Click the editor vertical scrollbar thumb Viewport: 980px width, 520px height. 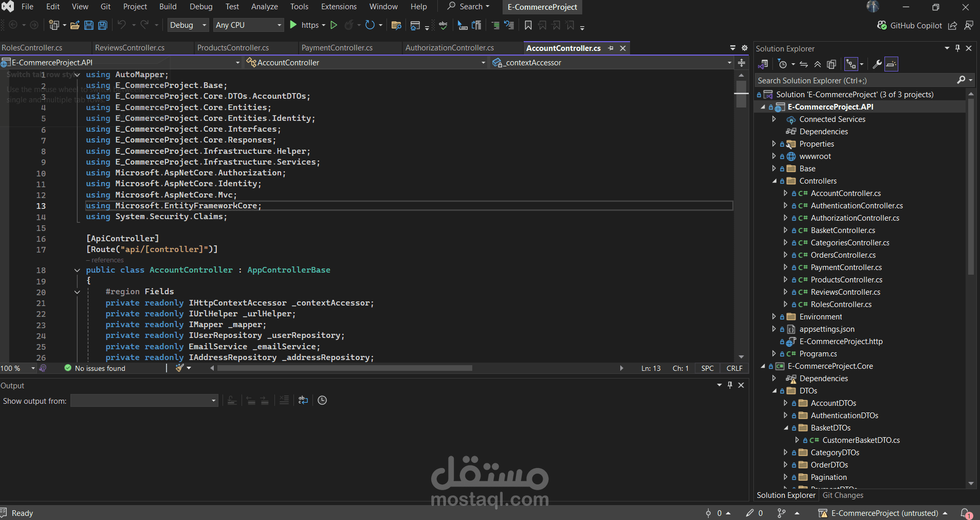[741, 94]
